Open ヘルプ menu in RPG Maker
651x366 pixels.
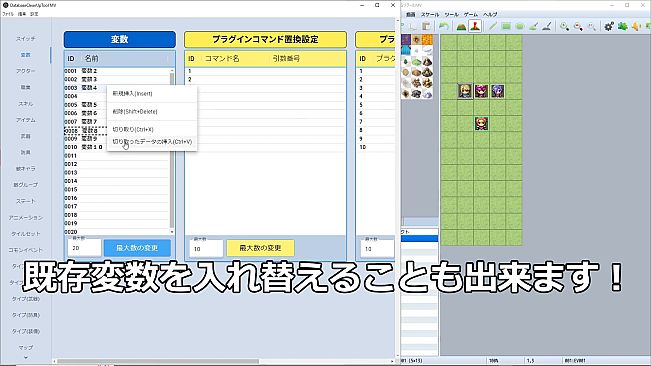(x=490, y=15)
